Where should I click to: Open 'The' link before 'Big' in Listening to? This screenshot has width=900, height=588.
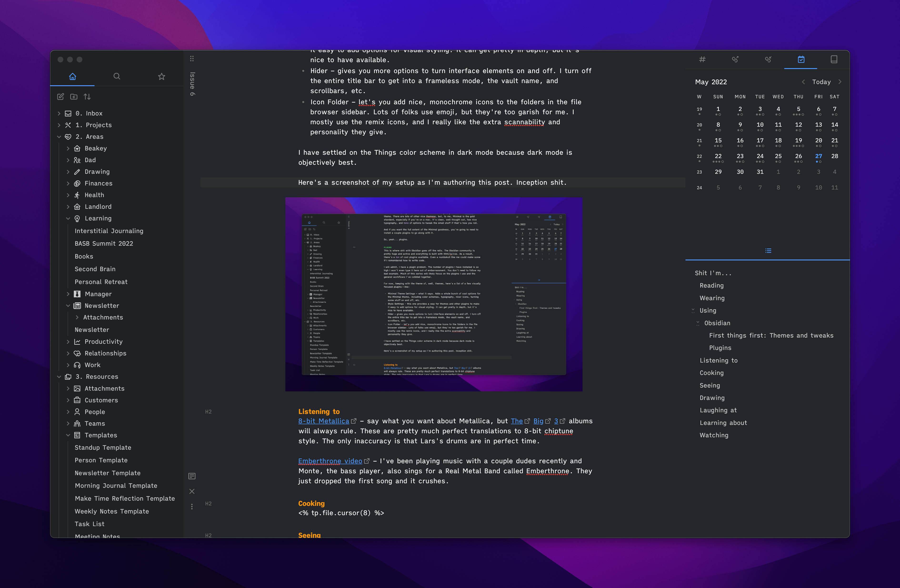point(517,421)
